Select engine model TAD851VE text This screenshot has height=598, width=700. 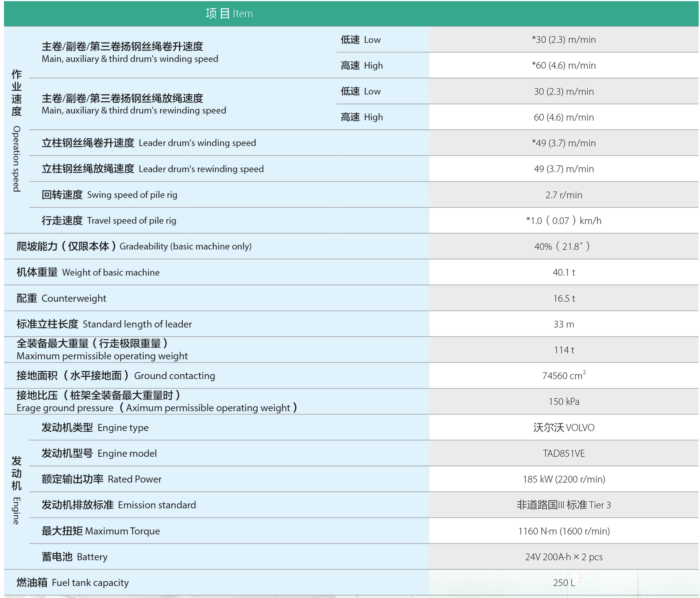[x=563, y=453]
